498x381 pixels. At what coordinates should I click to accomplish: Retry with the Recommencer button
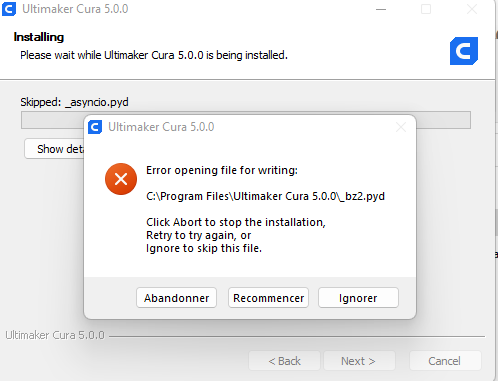pyautogui.click(x=268, y=298)
